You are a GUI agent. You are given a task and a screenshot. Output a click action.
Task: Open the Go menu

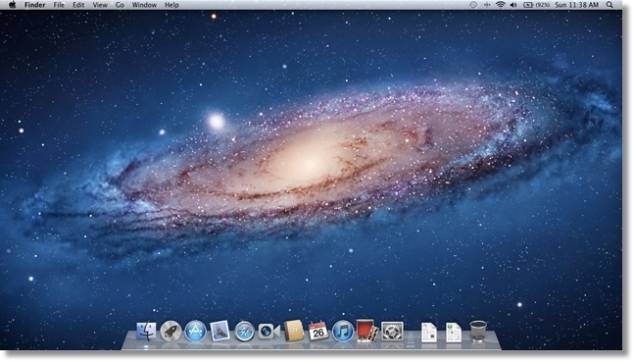[x=120, y=5]
